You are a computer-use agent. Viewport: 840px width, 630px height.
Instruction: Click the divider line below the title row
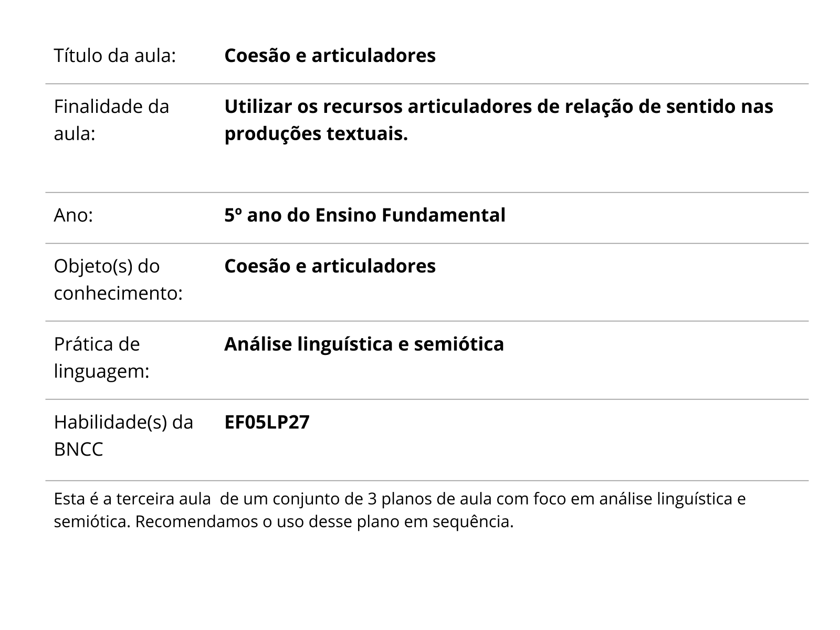426,84
